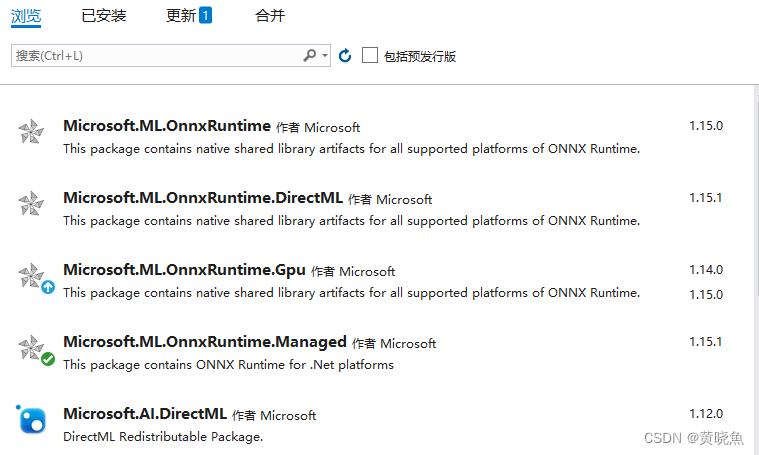Click 'DirectML Redistributable Package.' description
The image size is (759, 455).
163,437
